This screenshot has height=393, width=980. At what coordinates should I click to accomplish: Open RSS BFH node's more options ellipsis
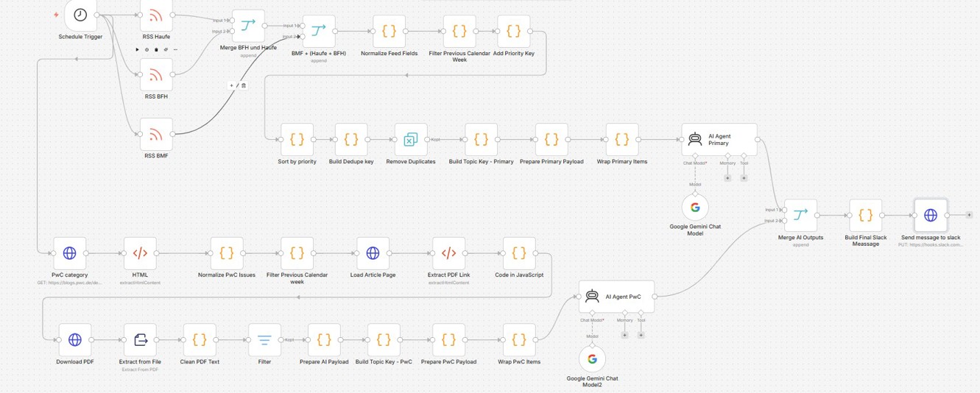pyautogui.click(x=175, y=50)
